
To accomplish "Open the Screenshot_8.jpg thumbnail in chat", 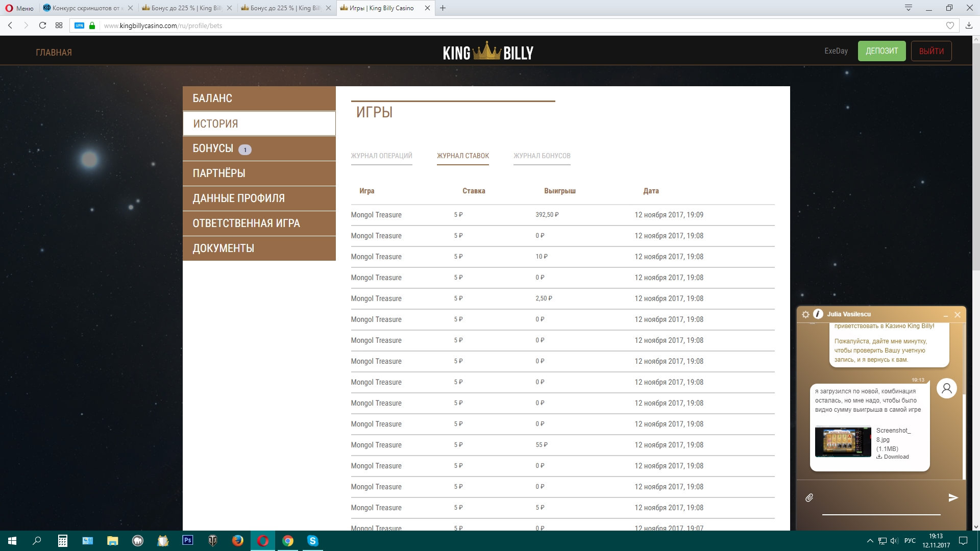I will [843, 441].
